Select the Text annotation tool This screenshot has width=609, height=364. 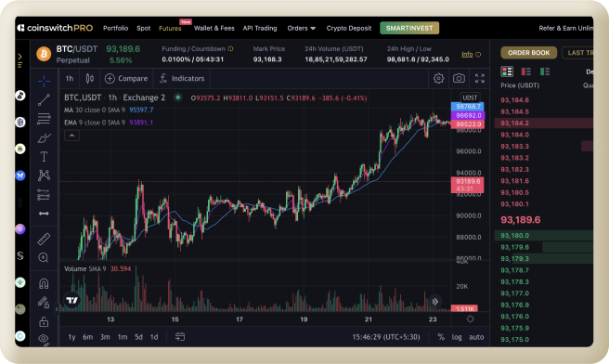(44, 157)
